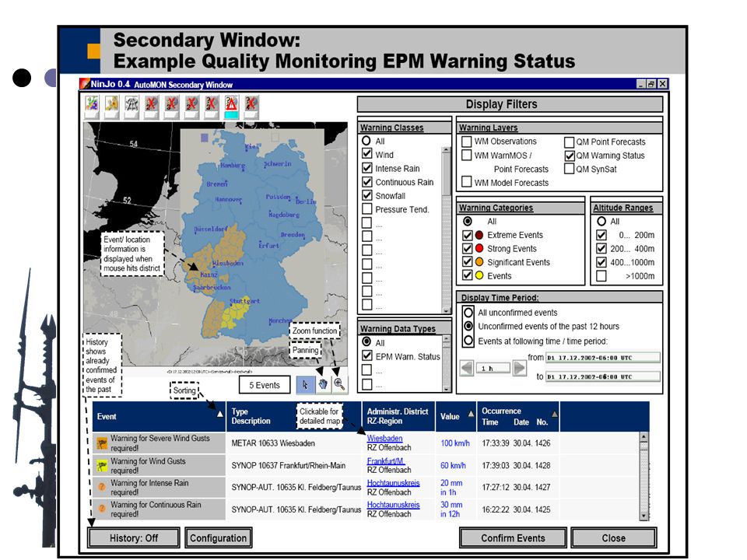This screenshot has height=560, width=747.
Task: Uncheck the Strong Events category
Action: point(468,249)
